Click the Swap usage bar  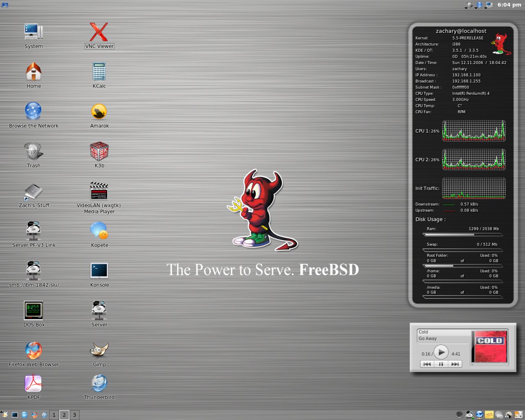coord(462,250)
